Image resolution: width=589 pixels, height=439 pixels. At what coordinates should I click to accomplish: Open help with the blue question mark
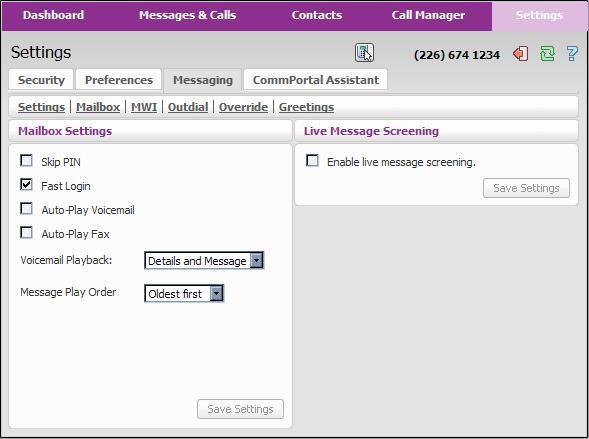pos(572,54)
